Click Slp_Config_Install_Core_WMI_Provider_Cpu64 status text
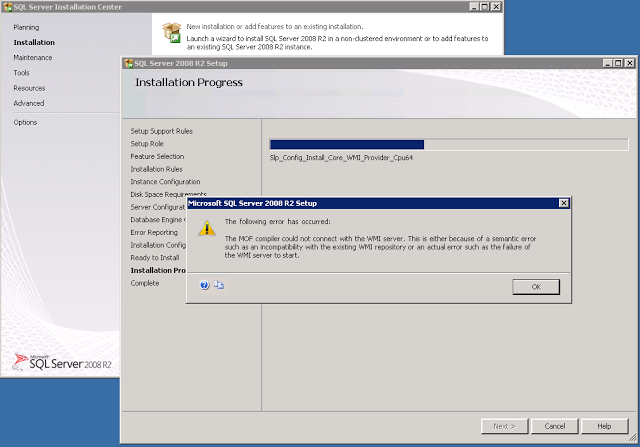640x447 pixels. 341,158
